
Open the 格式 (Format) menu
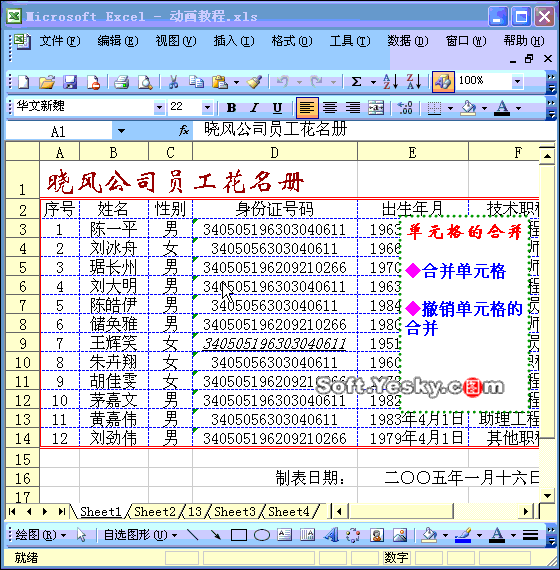point(292,41)
